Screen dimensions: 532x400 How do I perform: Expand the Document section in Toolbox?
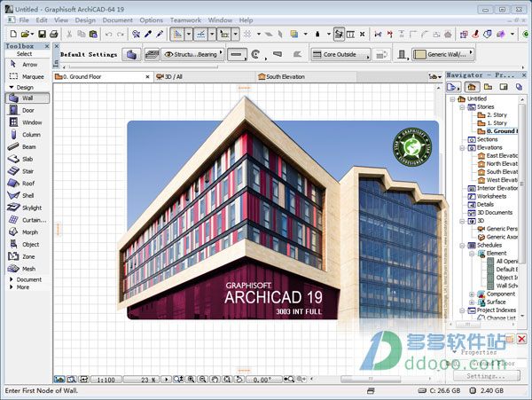[x=12, y=279]
